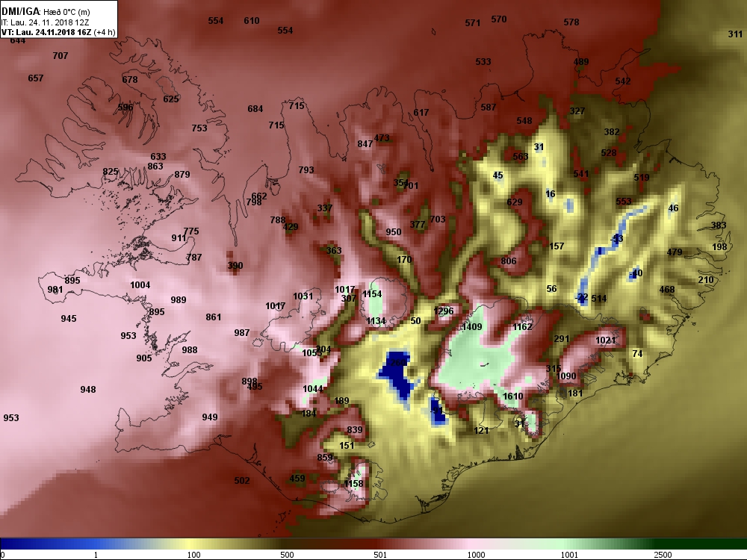Image resolution: width=747 pixels, height=560 pixels.
Task: Click the map value "533"
Action: pos(483,61)
